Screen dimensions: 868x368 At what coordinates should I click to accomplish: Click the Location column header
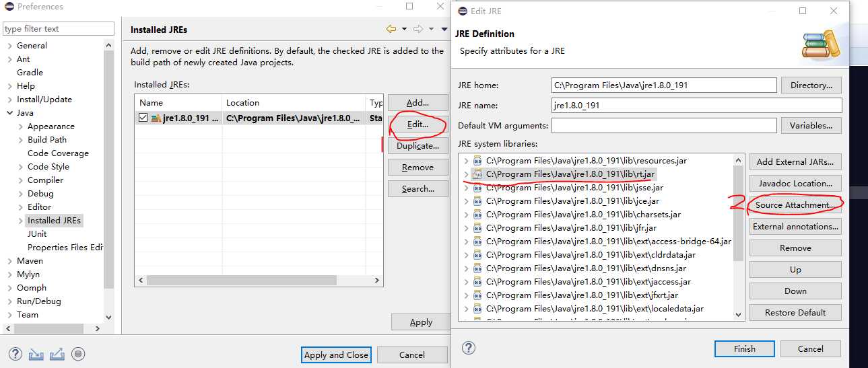(294, 103)
